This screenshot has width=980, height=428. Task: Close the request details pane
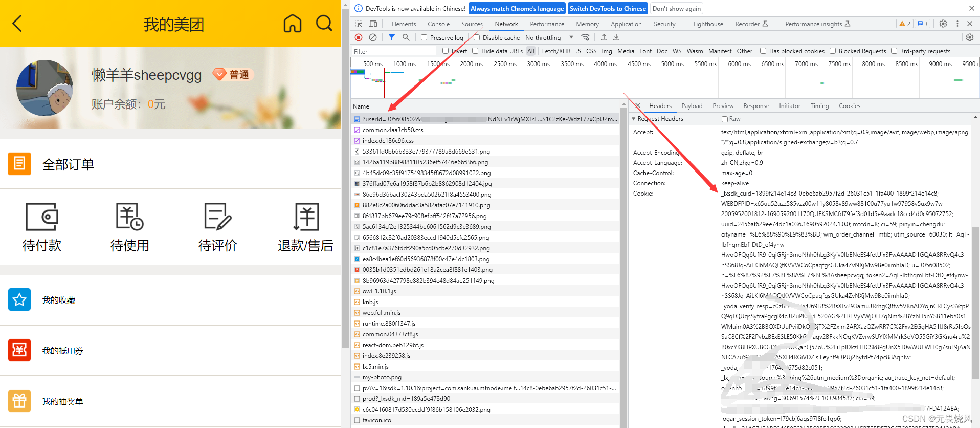(x=637, y=105)
